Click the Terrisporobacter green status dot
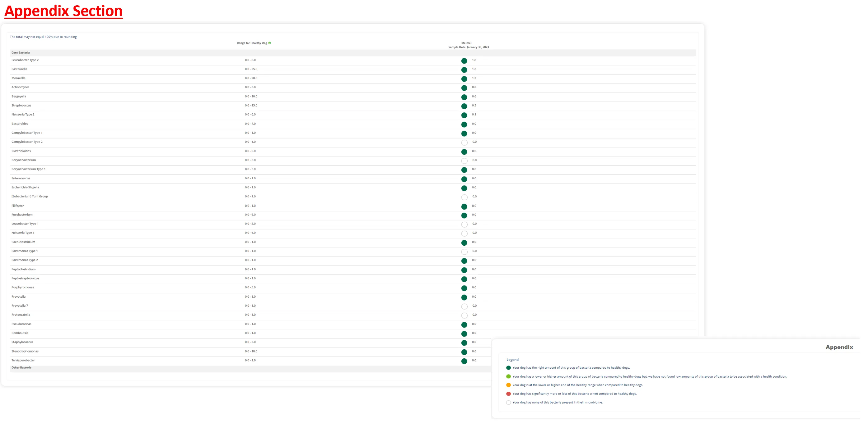 pyautogui.click(x=464, y=361)
